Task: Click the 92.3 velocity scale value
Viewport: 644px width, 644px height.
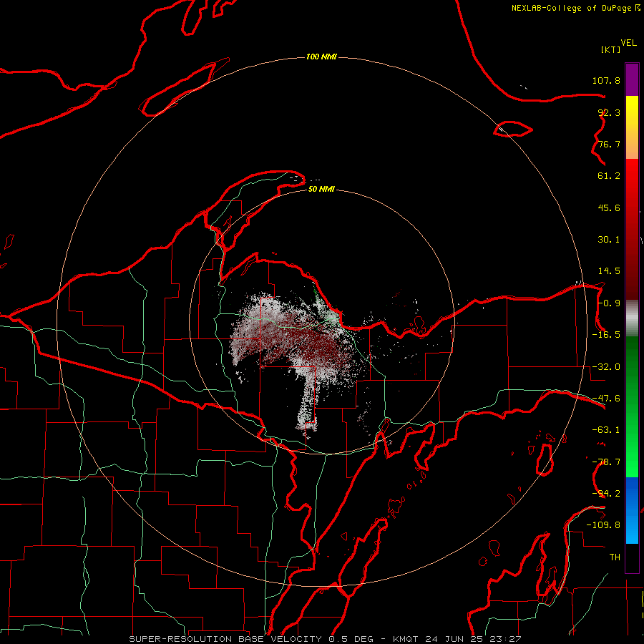Action: (609, 112)
